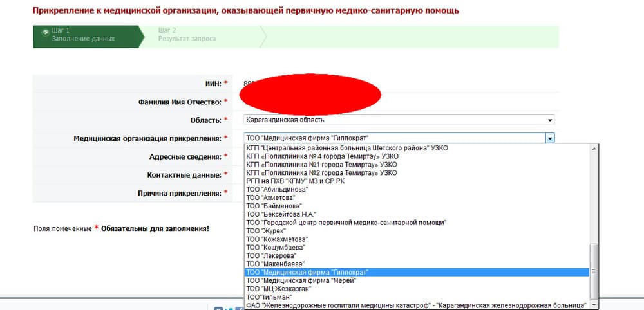Screen dimensions: 644x310
Task: Open the "Шаг 1 Заполнение данных" step
Action: coord(89,37)
